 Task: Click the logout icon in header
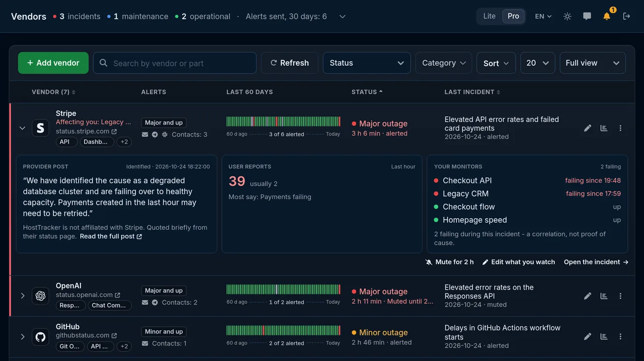coord(626,16)
